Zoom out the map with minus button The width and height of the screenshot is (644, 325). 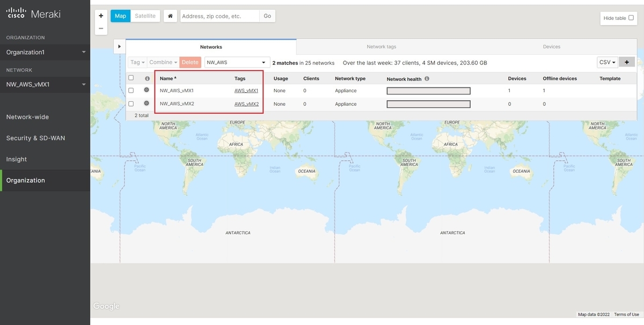(x=101, y=28)
